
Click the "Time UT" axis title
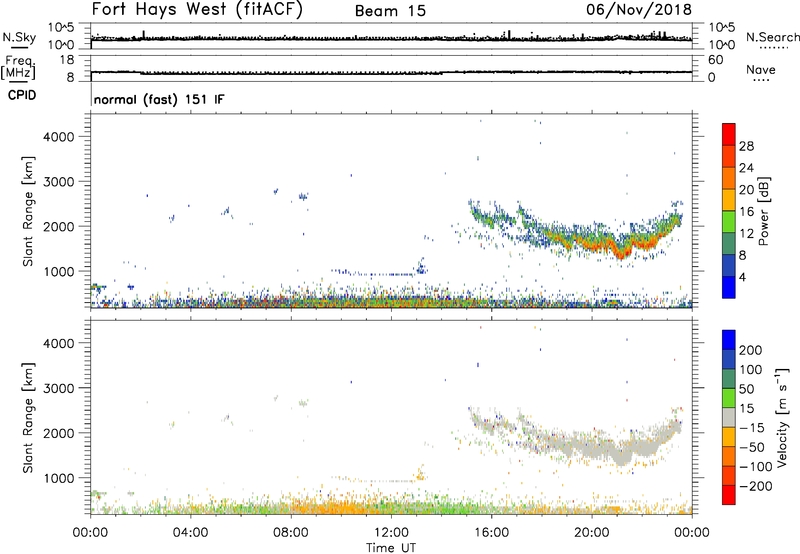391,548
